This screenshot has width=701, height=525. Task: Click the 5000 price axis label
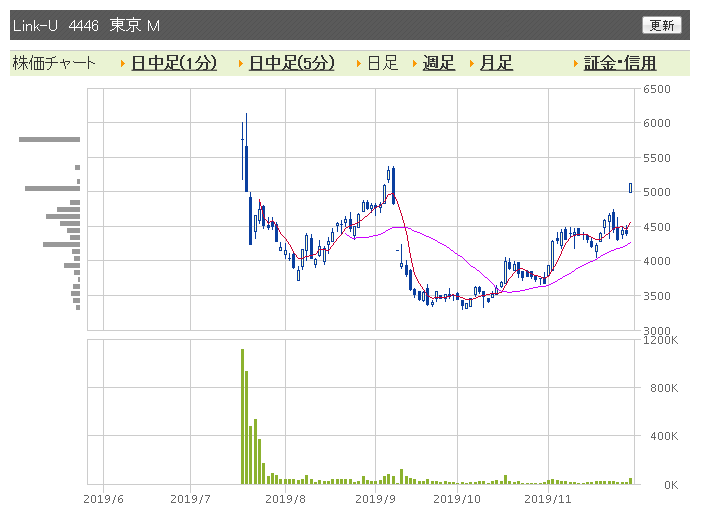point(657,192)
